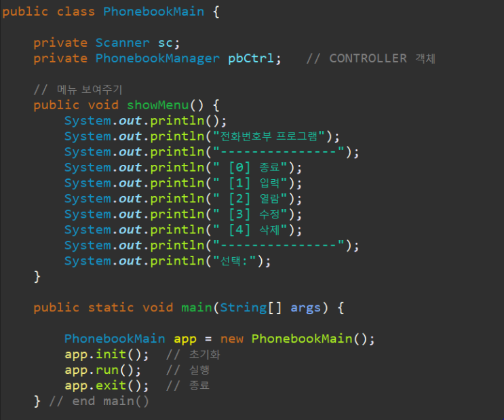Click the String[] parameter type
Image resolution: width=504 pixels, height=420 pixels.
[251, 308]
